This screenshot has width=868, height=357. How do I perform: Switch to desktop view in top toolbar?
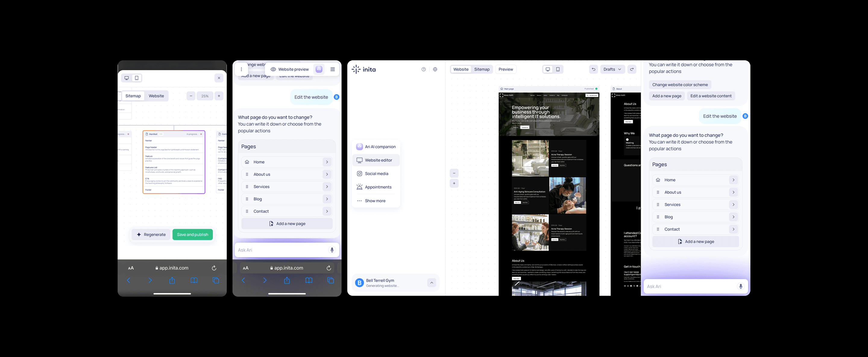pyautogui.click(x=548, y=69)
